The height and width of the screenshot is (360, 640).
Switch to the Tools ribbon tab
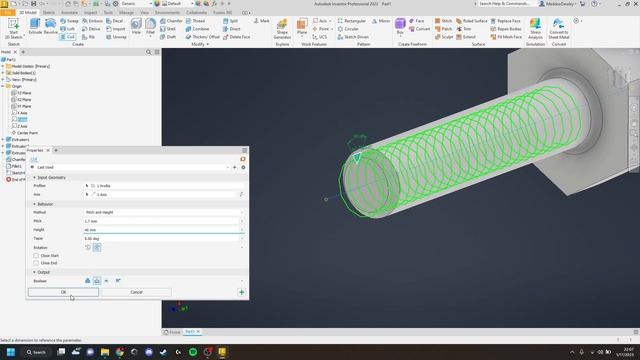tap(108, 13)
